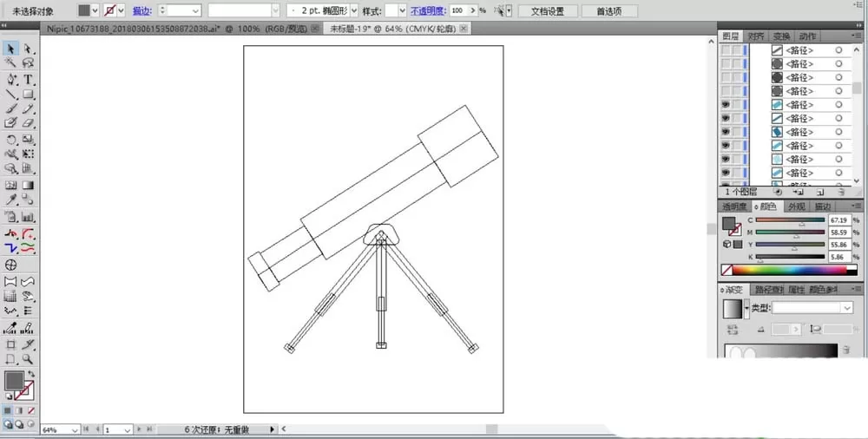Pick the Paintbrush tool
The height and width of the screenshot is (439, 868).
pyautogui.click(x=10, y=109)
